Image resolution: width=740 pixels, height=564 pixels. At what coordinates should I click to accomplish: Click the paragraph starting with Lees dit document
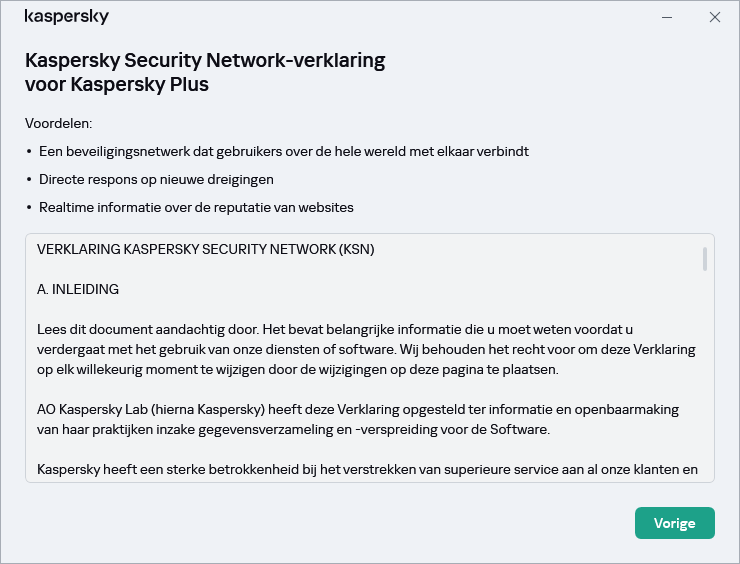(x=366, y=349)
